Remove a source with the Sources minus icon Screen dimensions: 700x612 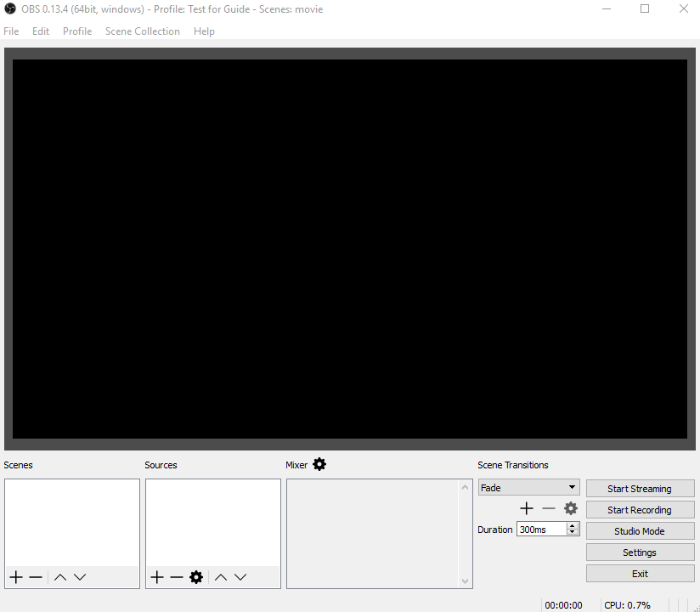(x=177, y=577)
